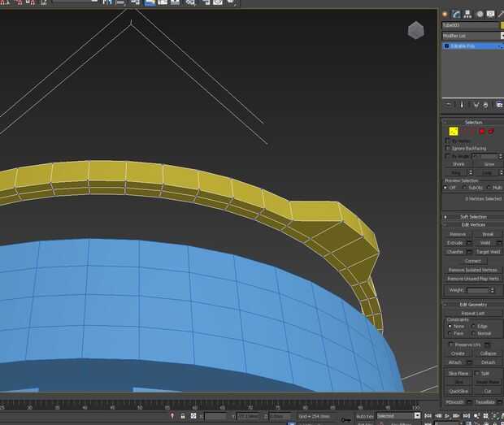
Task: Select the Element sub-object level icon
Action: (491, 131)
